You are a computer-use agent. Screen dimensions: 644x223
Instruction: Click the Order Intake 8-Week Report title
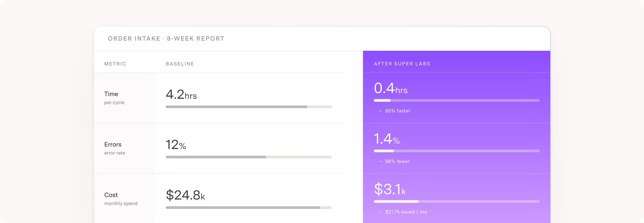tap(166, 39)
